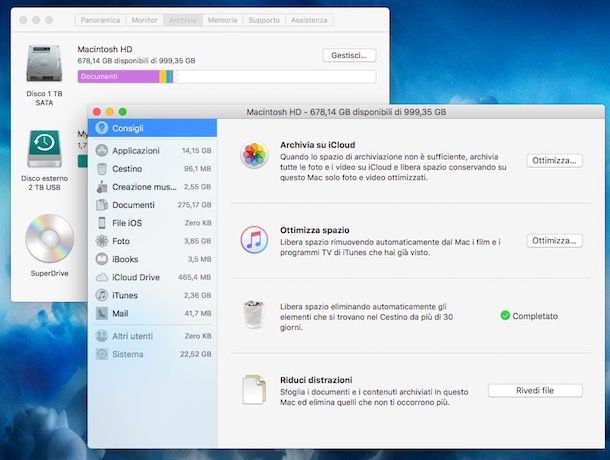Click the iTunes sidebar icon
This screenshot has height=460, width=610.
tap(102, 295)
